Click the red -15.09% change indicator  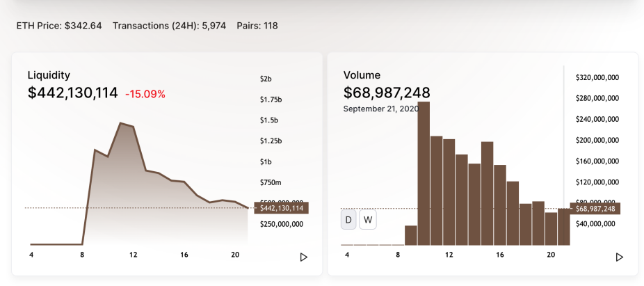point(145,95)
